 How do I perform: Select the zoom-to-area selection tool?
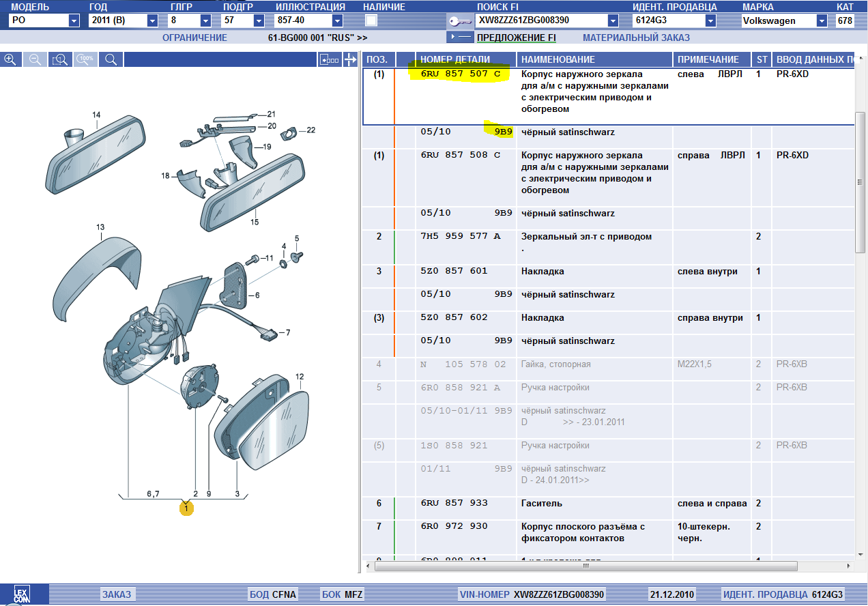(x=61, y=59)
